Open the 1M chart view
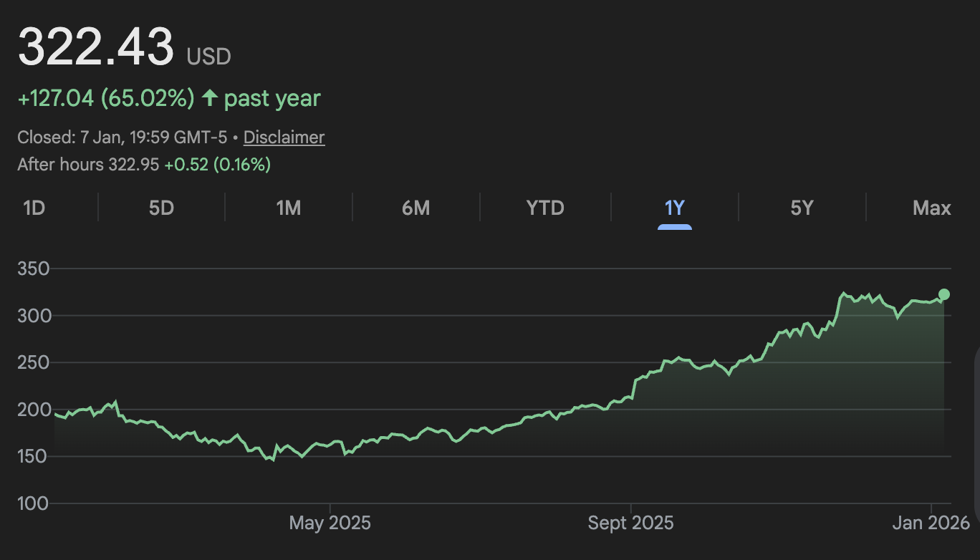980x560 pixels. (289, 208)
